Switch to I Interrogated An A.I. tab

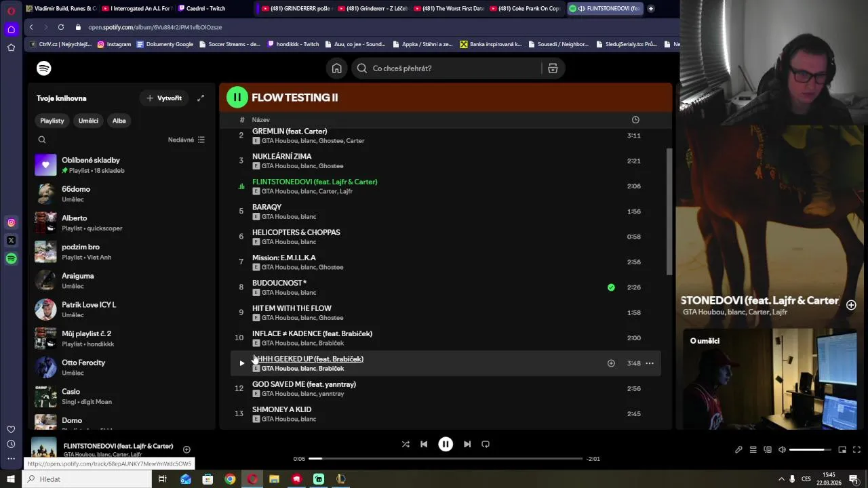point(137,9)
